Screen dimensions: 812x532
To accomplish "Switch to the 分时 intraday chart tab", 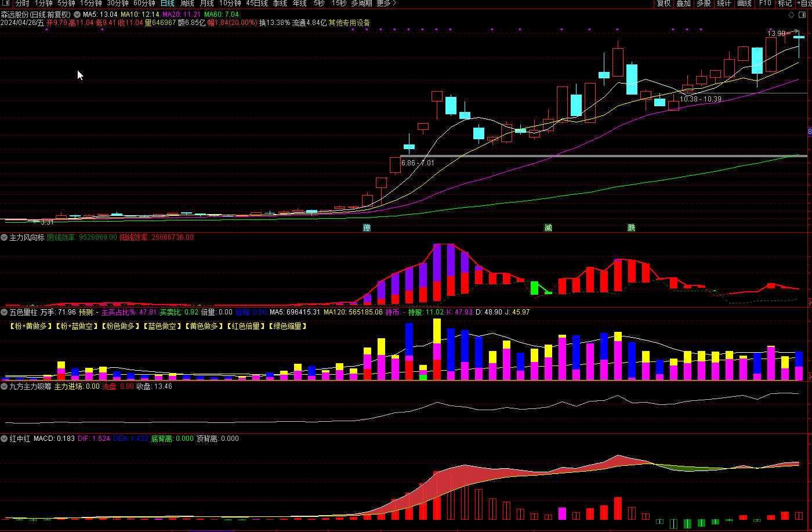I will [x=22, y=3].
